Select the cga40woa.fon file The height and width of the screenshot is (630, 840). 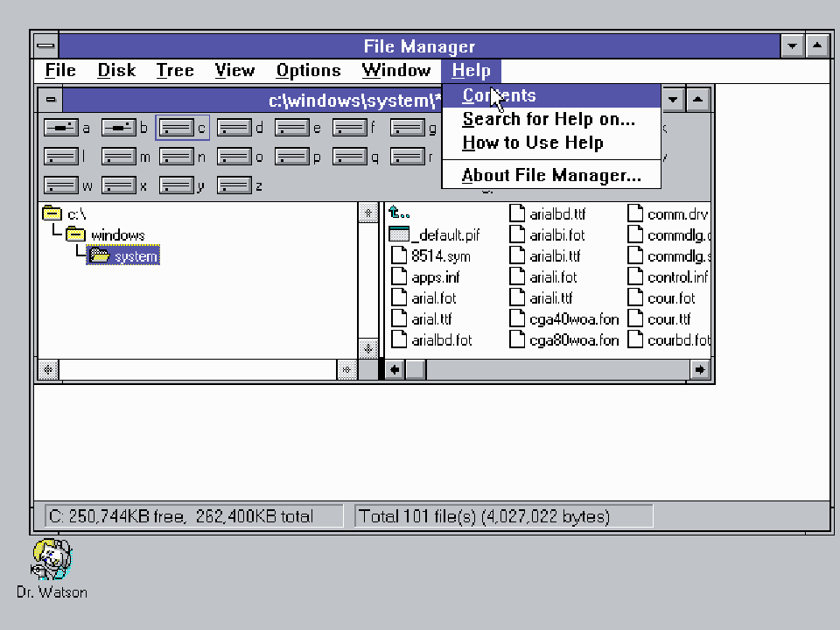[564, 319]
